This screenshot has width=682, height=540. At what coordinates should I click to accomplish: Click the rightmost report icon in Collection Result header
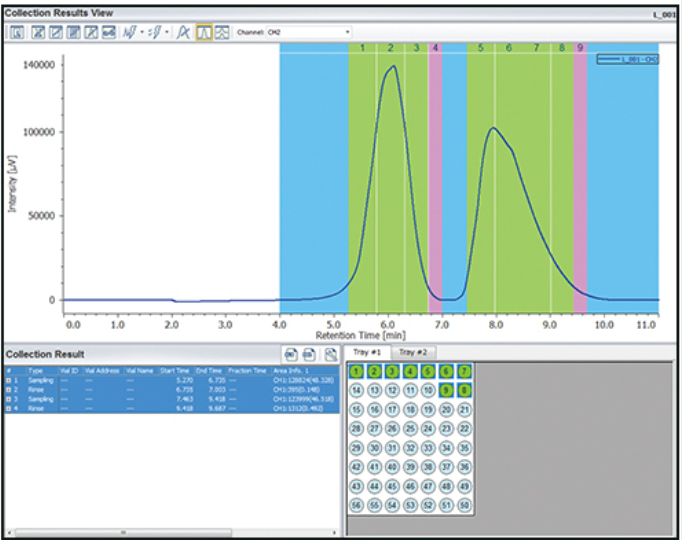coord(330,354)
